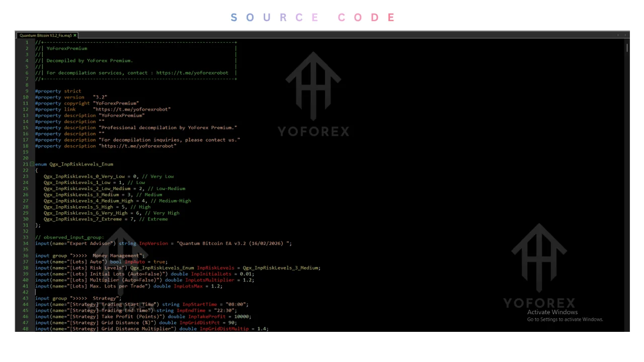Click 'Qgx_InpRiskLevels_7_Extreme = 7' entry
644x362 pixels.
click(106, 219)
